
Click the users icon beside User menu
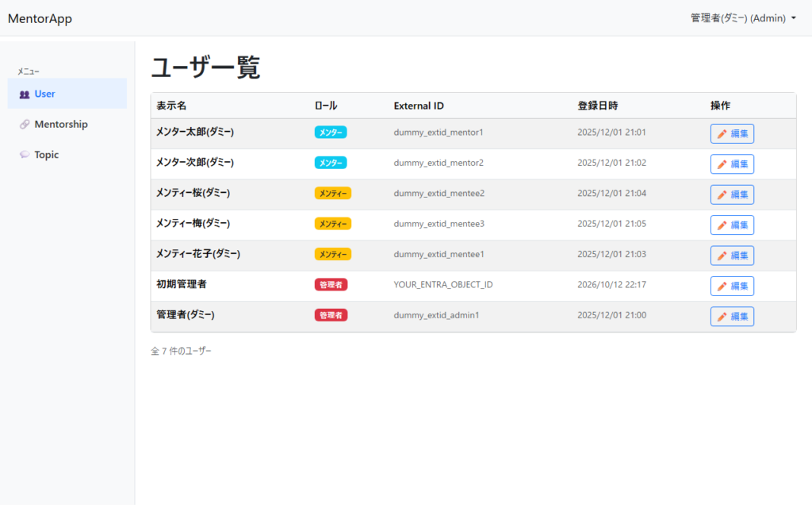pos(25,94)
